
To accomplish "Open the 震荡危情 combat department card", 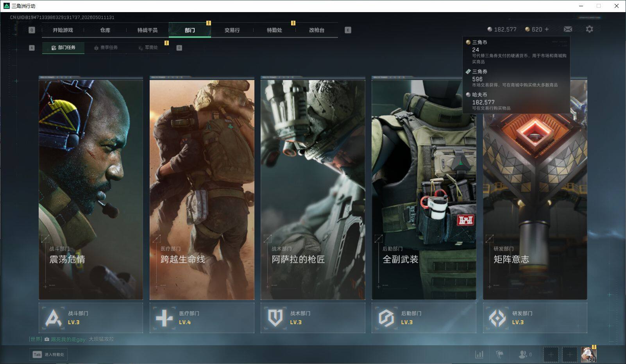I will (x=91, y=188).
